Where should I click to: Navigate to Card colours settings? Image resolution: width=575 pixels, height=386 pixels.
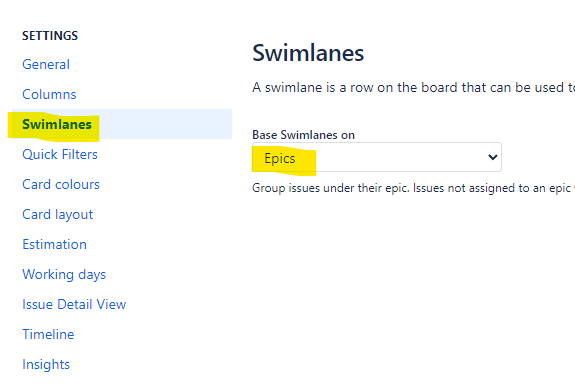[x=61, y=184]
